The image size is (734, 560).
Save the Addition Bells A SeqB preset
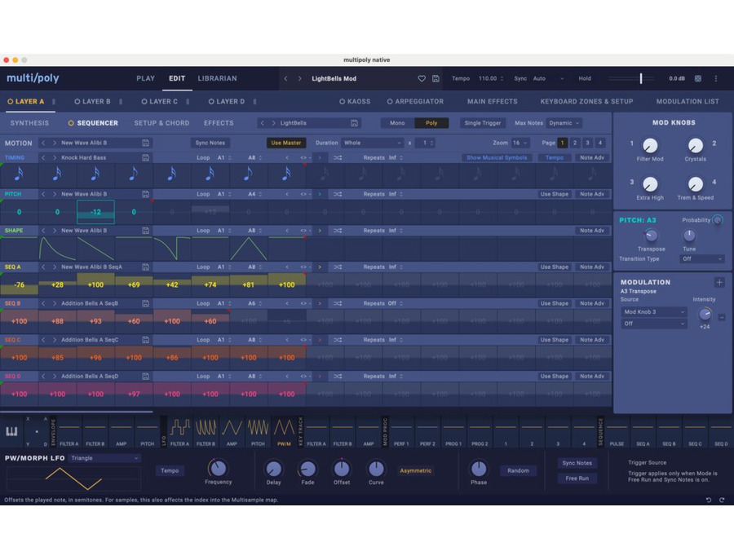tap(146, 303)
